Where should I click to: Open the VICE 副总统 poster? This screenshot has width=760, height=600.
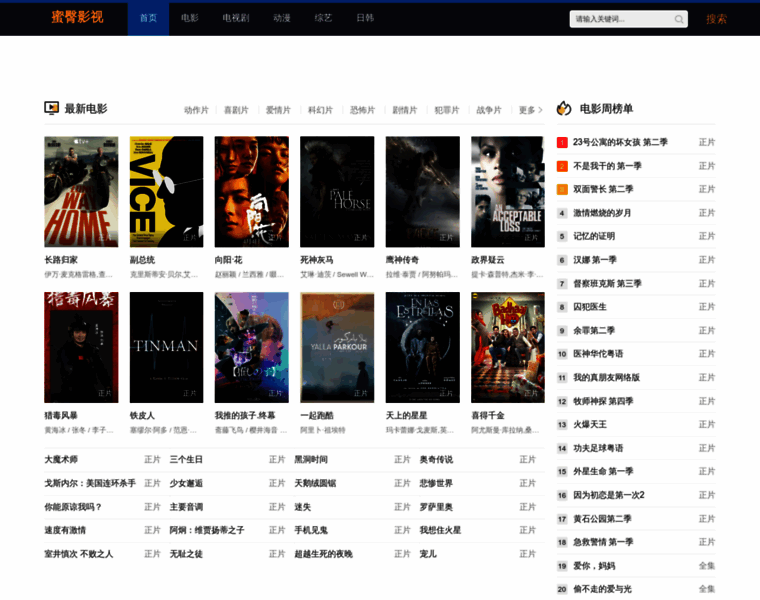click(x=166, y=192)
